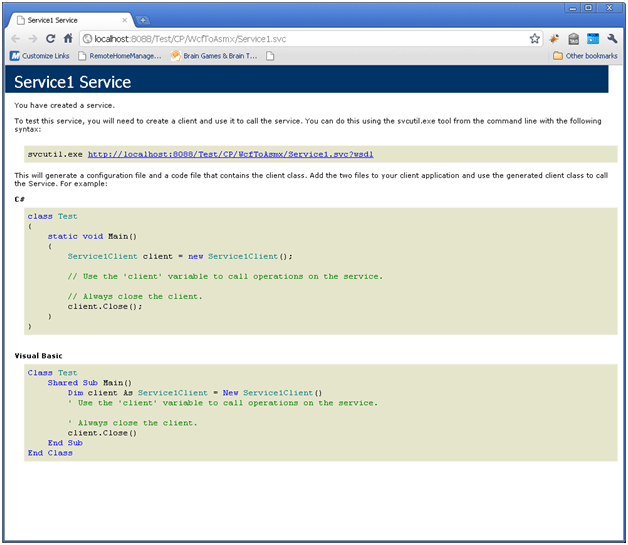This screenshot has width=628, height=545.
Task: Open the blue calendar extension icon
Action: pyautogui.click(x=593, y=39)
